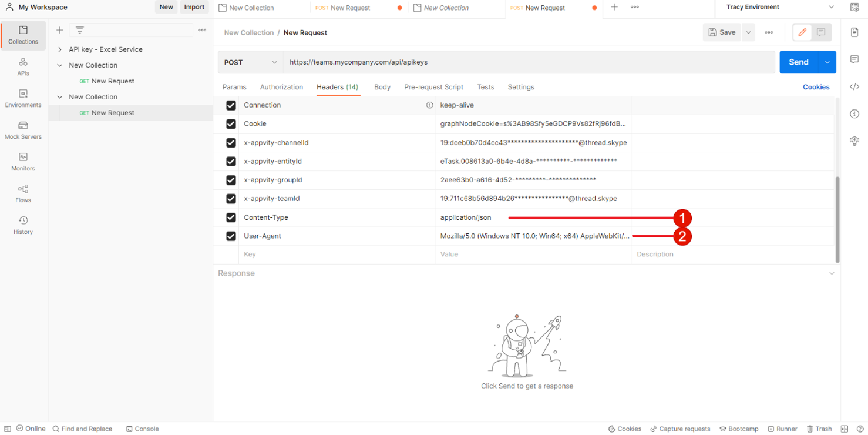
Task: Open the Flows sidebar panel
Action: coord(23,193)
